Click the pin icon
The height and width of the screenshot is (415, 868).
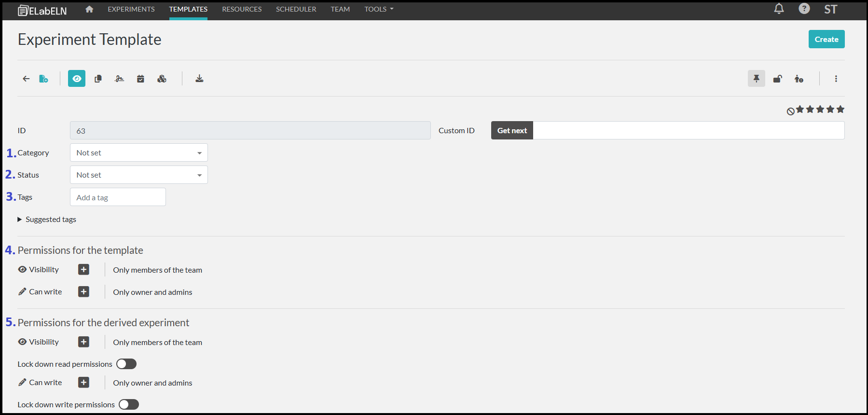pyautogui.click(x=756, y=79)
